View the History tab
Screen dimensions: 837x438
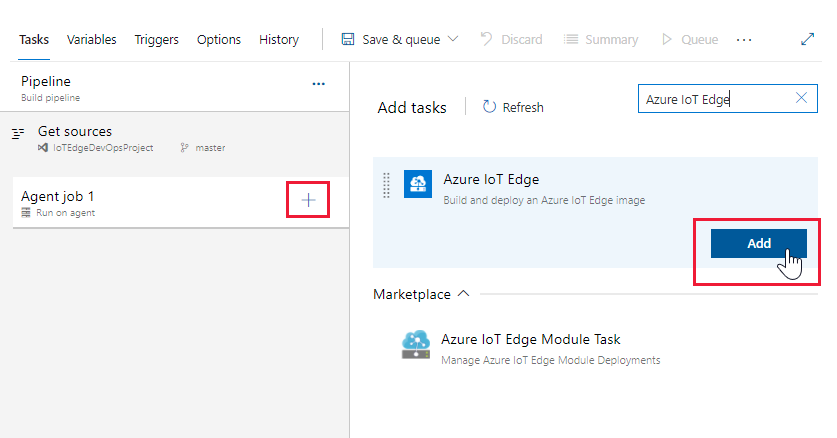[x=279, y=40]
